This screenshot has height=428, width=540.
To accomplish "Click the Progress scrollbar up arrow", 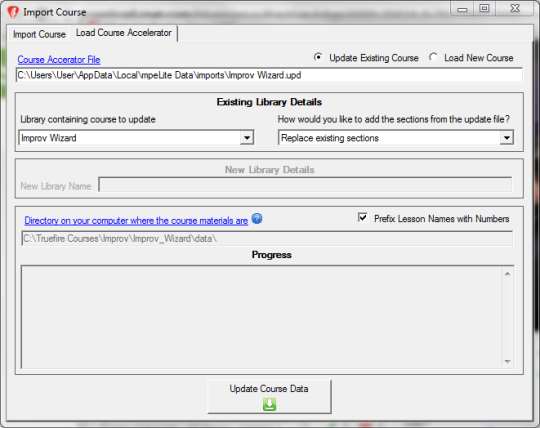I will click(507, 274).
